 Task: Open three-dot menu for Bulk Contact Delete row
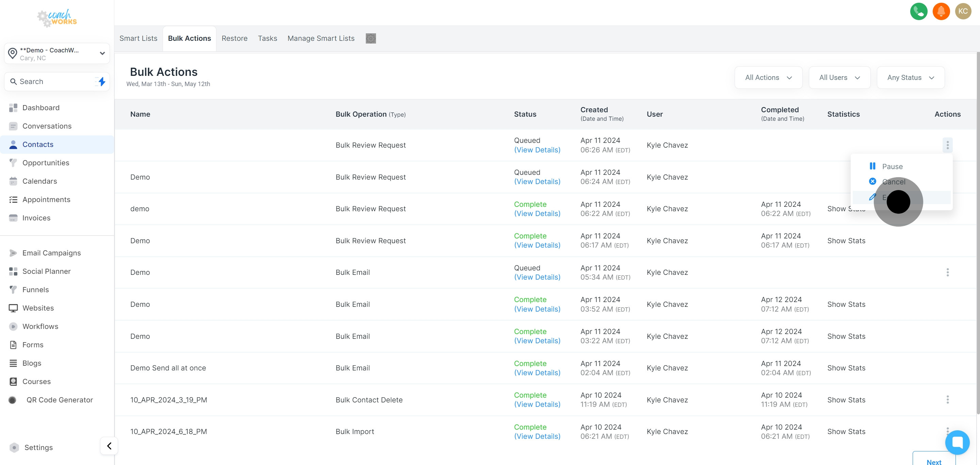[x=947, y=400]
